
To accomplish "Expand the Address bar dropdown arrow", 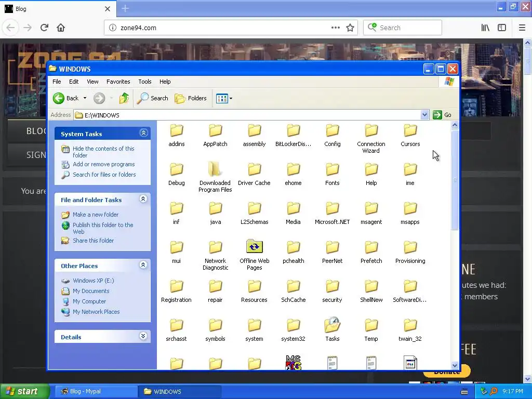I will click(424, 115).
